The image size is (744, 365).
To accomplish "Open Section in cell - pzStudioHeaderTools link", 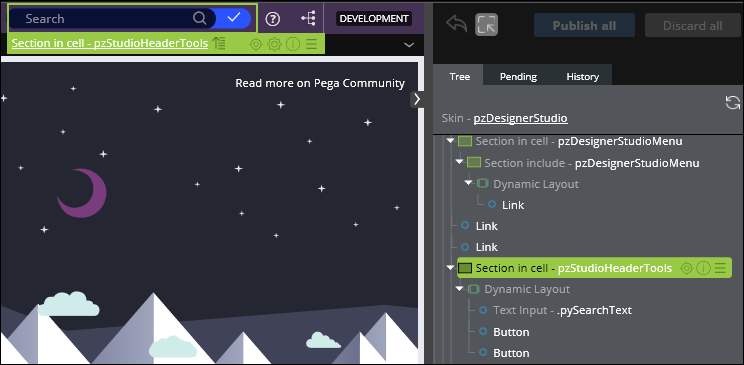I will [x=110, y=43].
